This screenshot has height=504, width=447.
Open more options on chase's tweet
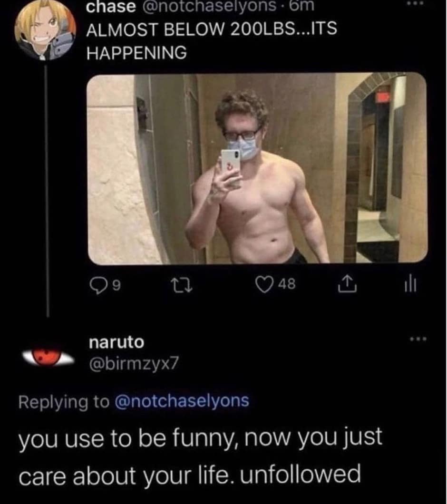pos(418,4)
